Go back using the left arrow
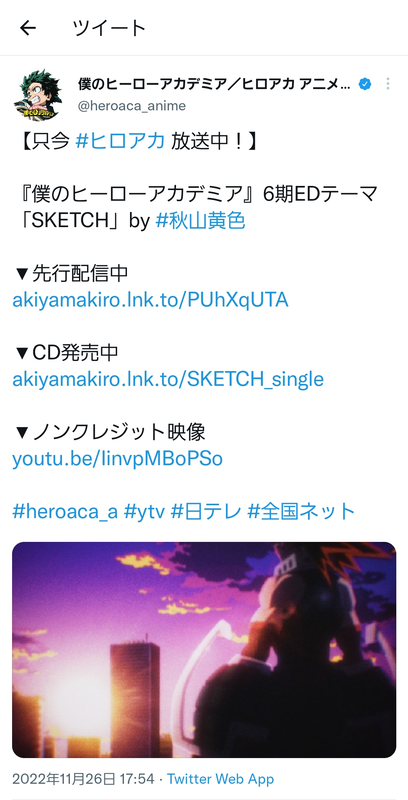Image resolution: width=408 pixels, height=800 pixels. [28, 28]
